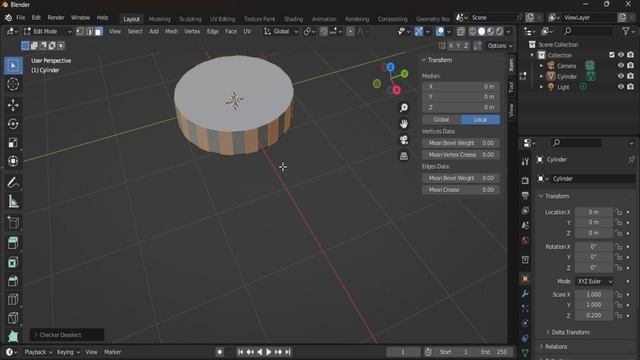Select Cylinder in the outliner
Screen dimensions: 640x360
coord(567,76)
